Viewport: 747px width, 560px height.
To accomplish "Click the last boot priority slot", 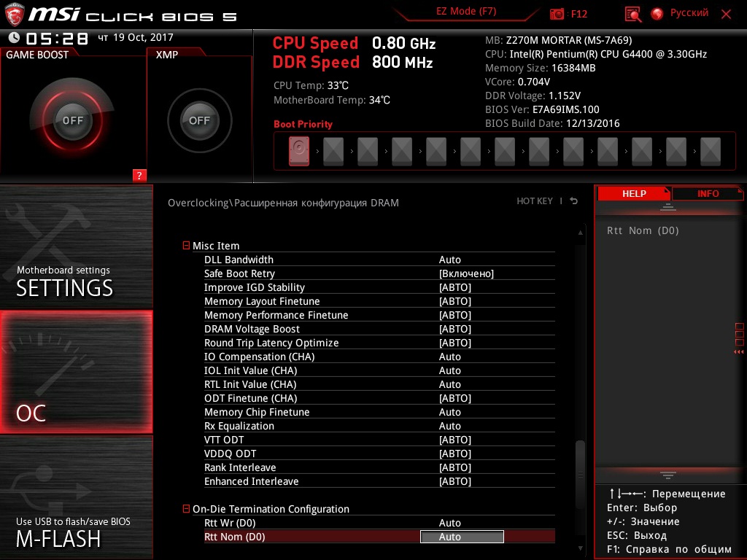I will [711, 152].
